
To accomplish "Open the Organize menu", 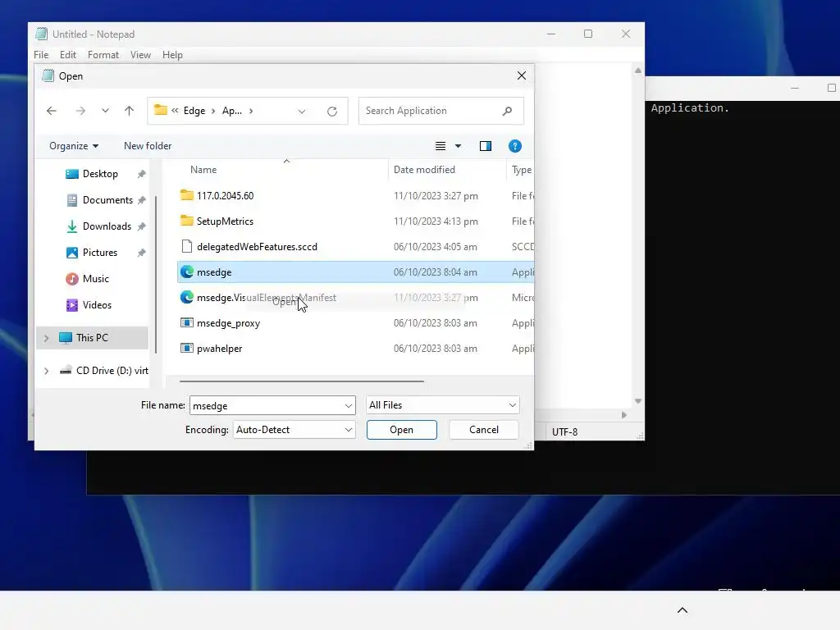I will 74,146.
